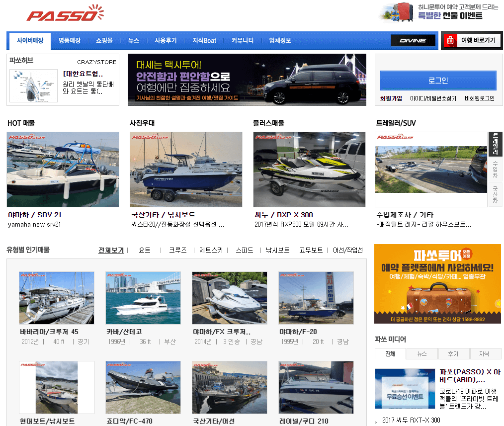Screen dimensions: 504x426
Task: Filter popular listings by 낚시보트 category tab
Action: coord(277,250)
